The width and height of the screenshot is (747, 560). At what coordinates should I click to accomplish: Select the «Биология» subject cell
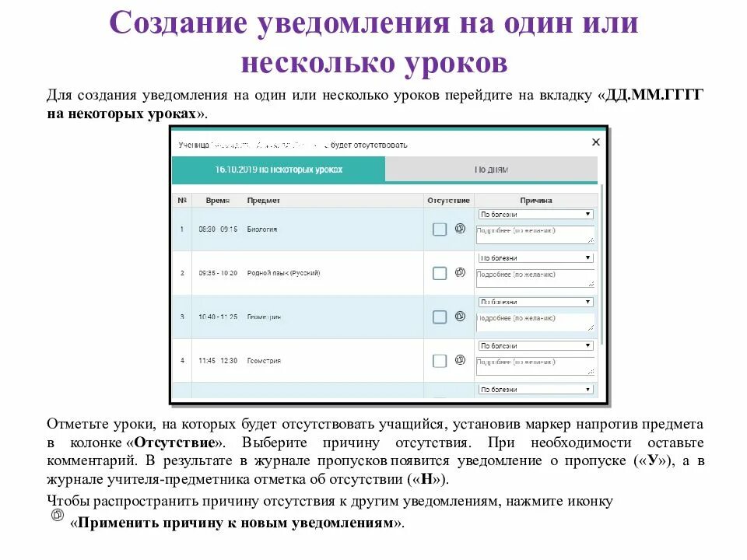(x=261, y=229)
